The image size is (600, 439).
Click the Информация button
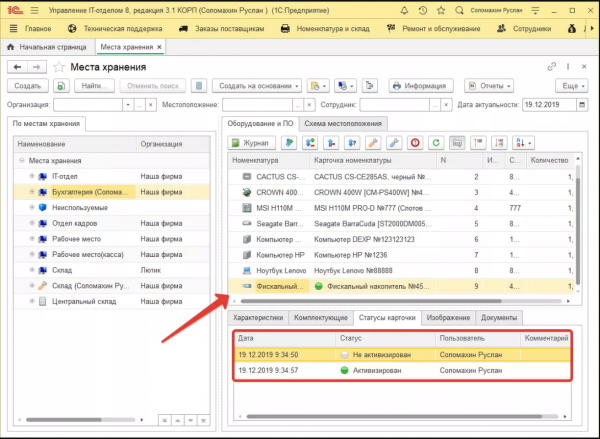(421, 86)
